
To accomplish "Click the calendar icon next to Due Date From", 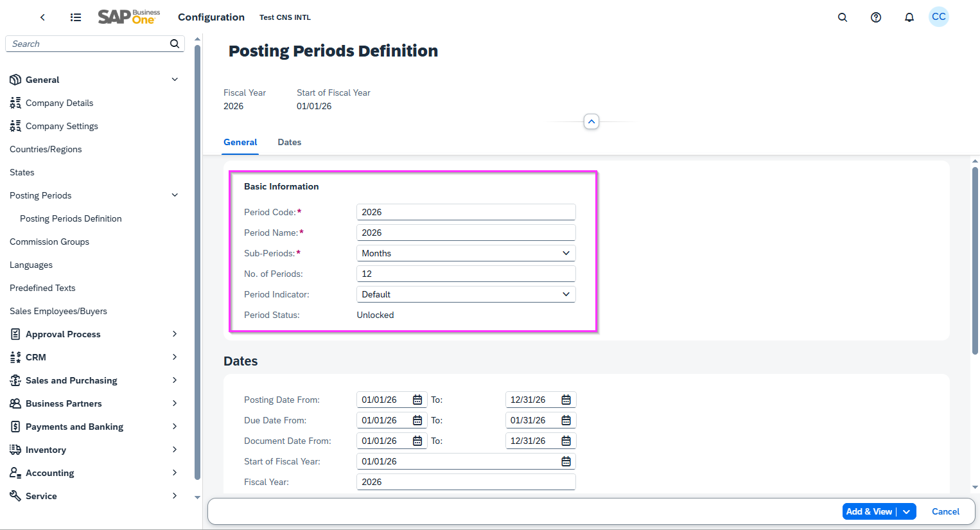I will (418, 420).
